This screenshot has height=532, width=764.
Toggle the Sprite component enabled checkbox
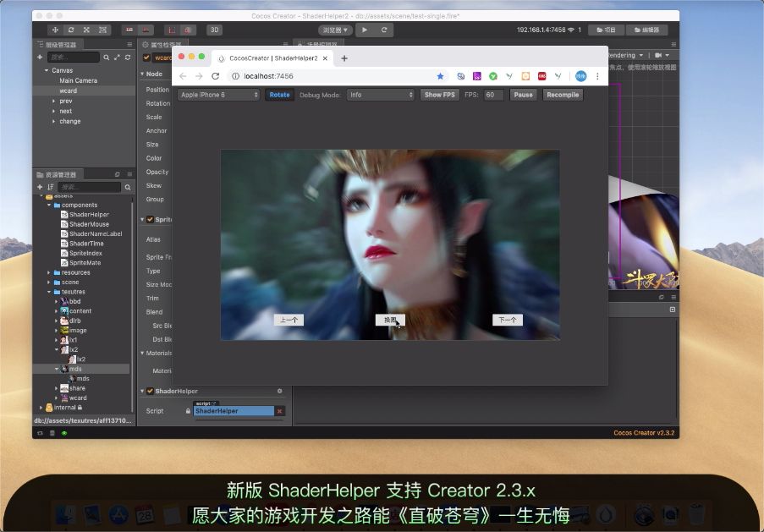[150, 219]
